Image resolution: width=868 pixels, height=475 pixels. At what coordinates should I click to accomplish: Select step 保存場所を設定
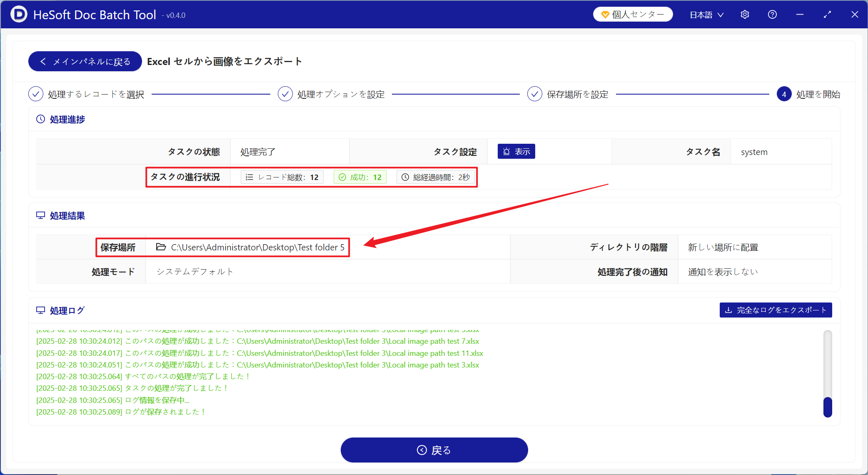click(568, 94)
